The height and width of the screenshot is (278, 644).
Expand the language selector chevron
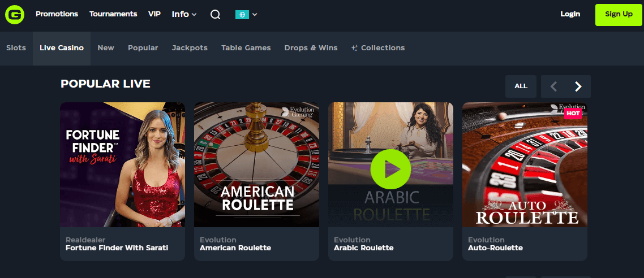[255, 14]
